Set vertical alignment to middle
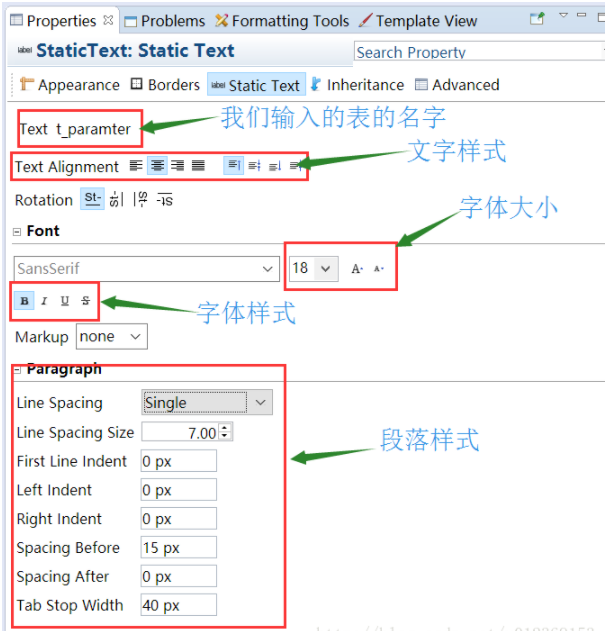The width and height of the screenshot is (612, 631). click(254, 165)
